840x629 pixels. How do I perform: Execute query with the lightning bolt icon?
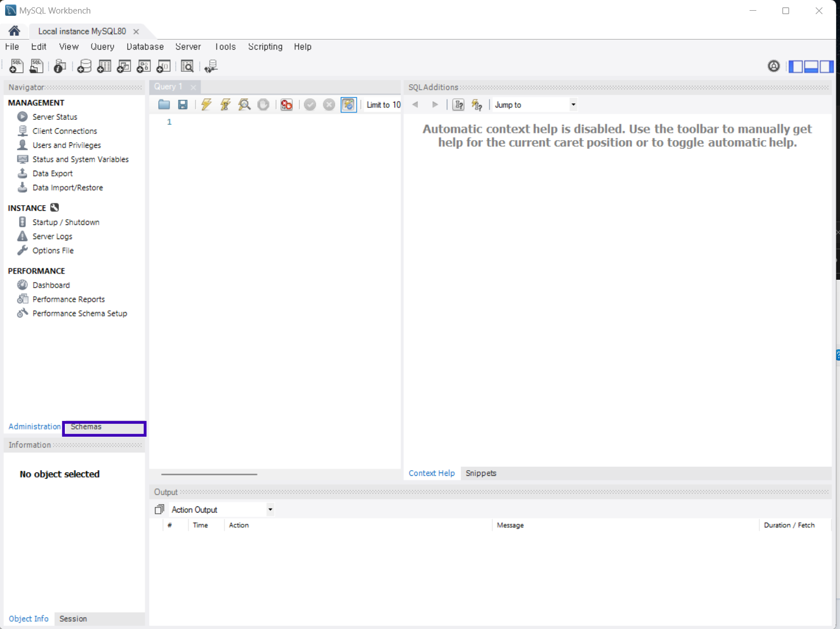[206, 105]
